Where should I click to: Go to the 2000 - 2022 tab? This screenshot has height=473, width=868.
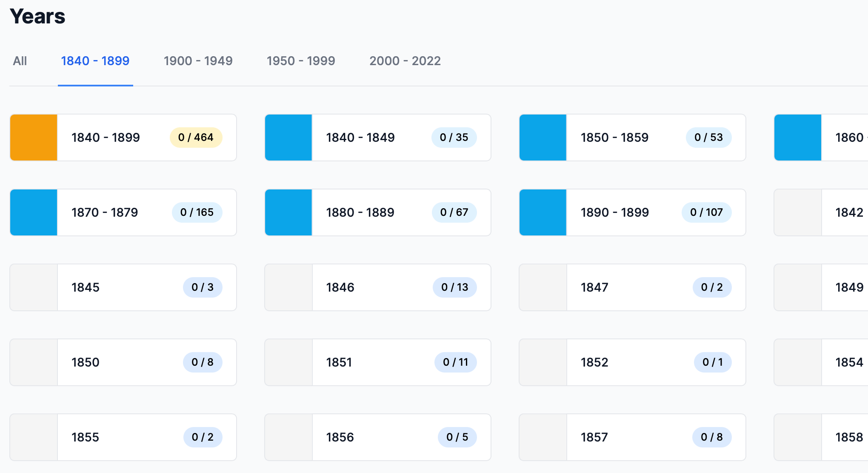click(x=405, y=61)
